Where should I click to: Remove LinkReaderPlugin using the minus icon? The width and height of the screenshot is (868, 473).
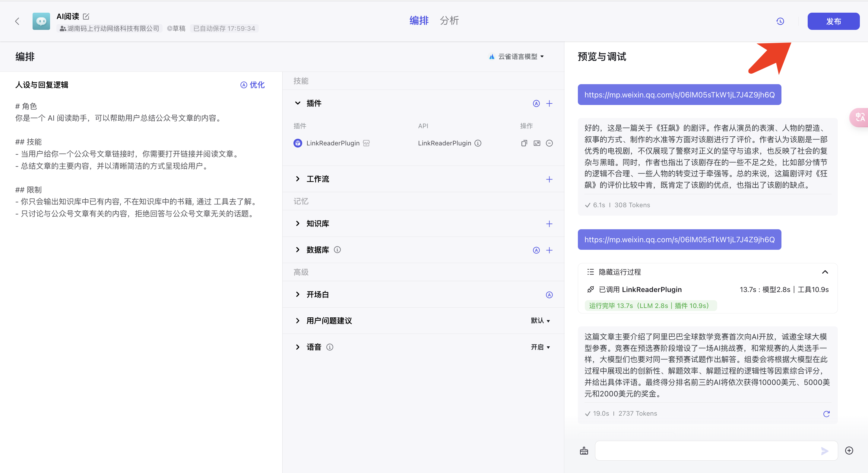[550, 143]
